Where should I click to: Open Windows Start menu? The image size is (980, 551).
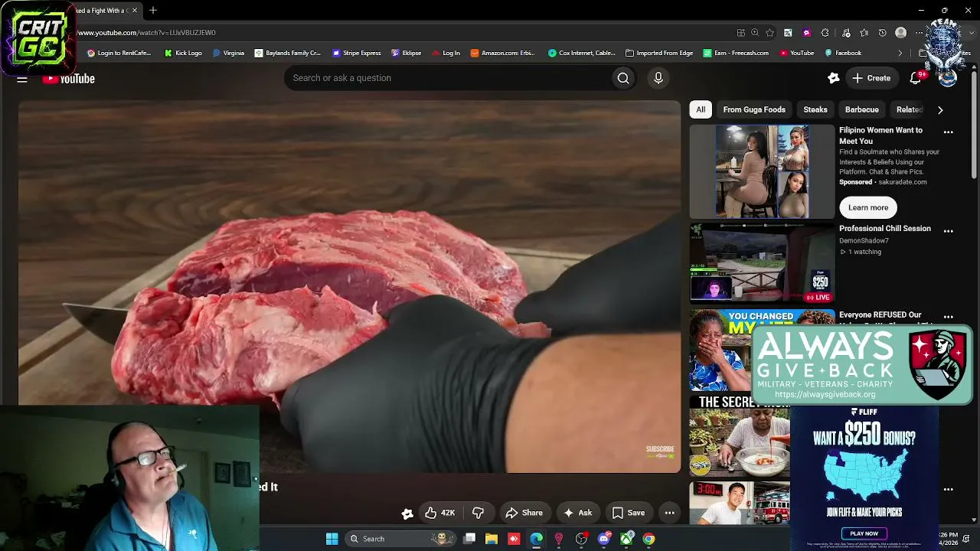[332, 539]
